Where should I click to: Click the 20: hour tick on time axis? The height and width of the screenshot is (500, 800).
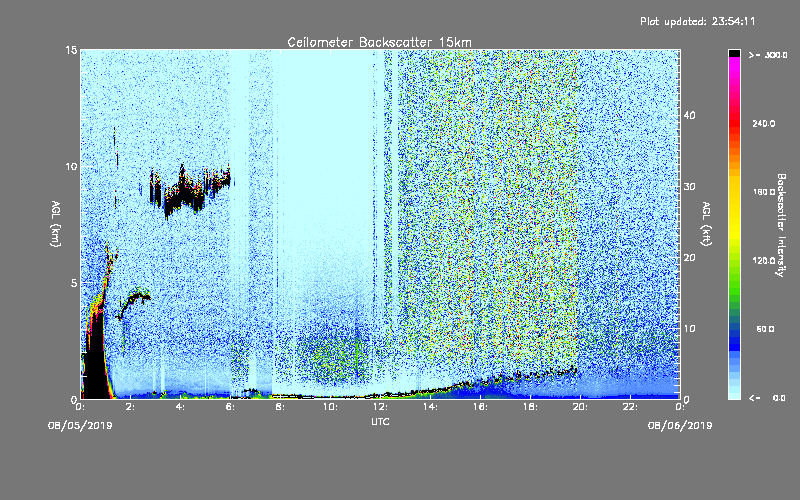[580, 407]
